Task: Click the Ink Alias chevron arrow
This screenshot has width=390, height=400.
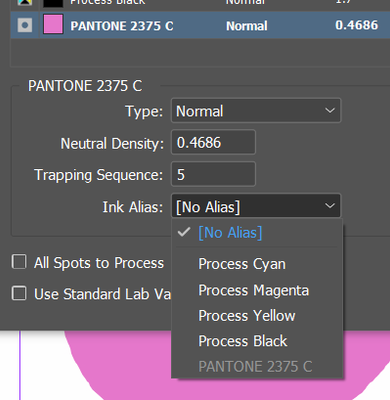Action: pyautogui.click(x=330, y=206)
